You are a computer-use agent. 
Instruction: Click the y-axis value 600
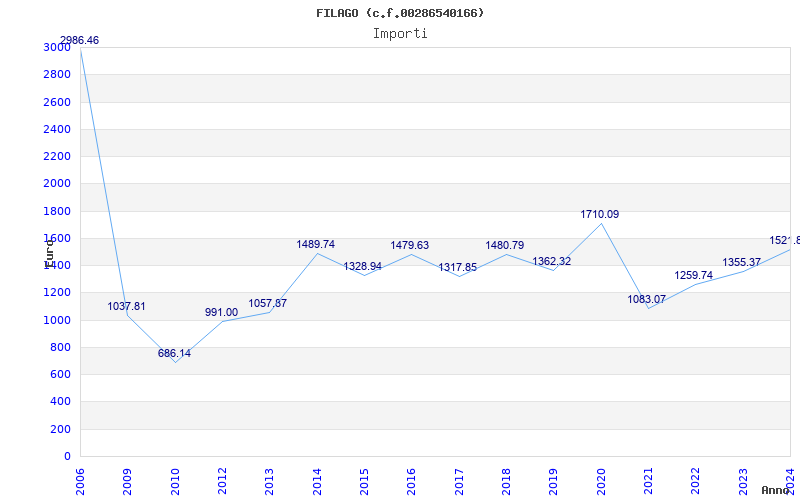point(60,374)
